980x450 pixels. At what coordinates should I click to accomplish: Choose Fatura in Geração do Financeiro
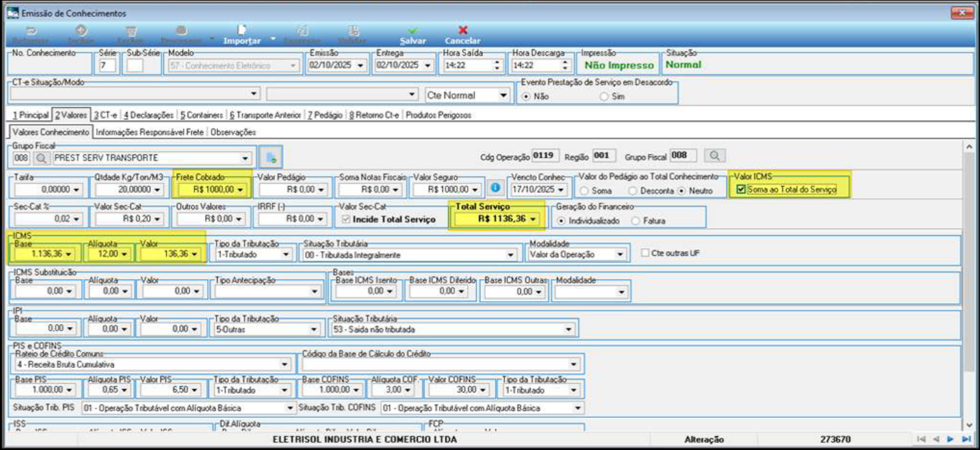coord(635,220)
